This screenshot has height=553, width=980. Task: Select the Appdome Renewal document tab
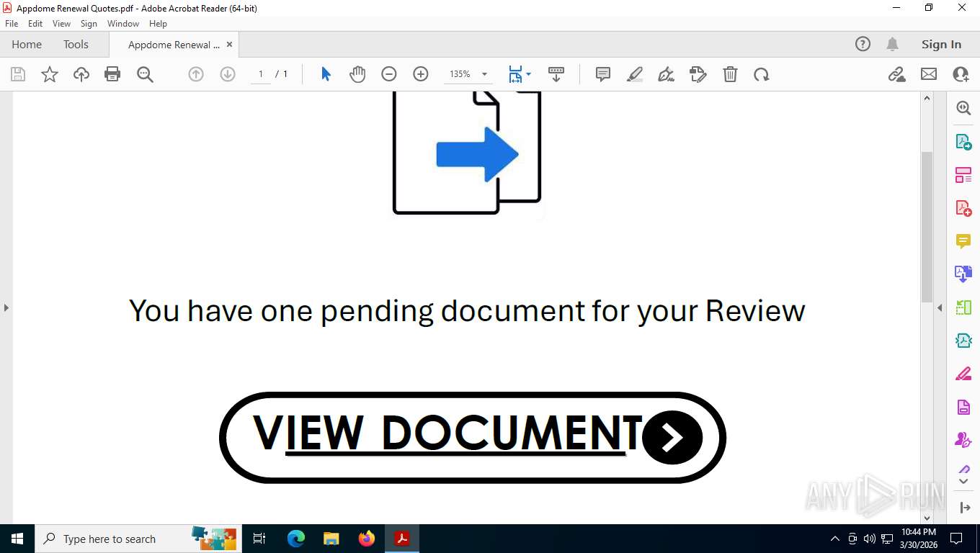pos(174,45)
